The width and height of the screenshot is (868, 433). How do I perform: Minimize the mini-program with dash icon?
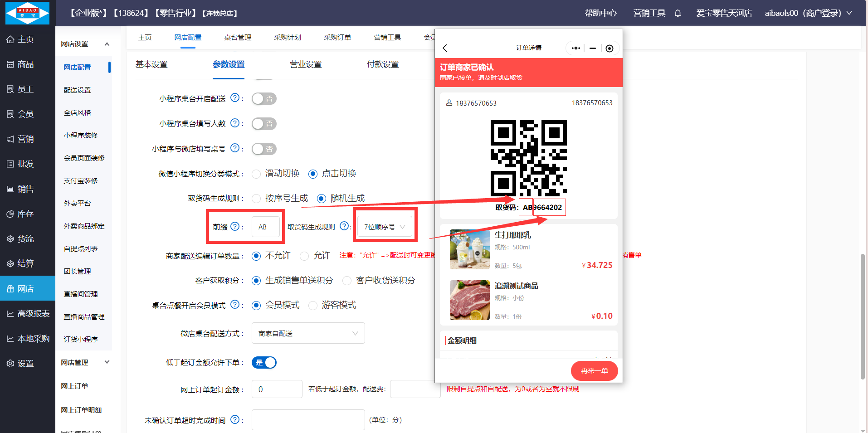[x=593, y=48]
